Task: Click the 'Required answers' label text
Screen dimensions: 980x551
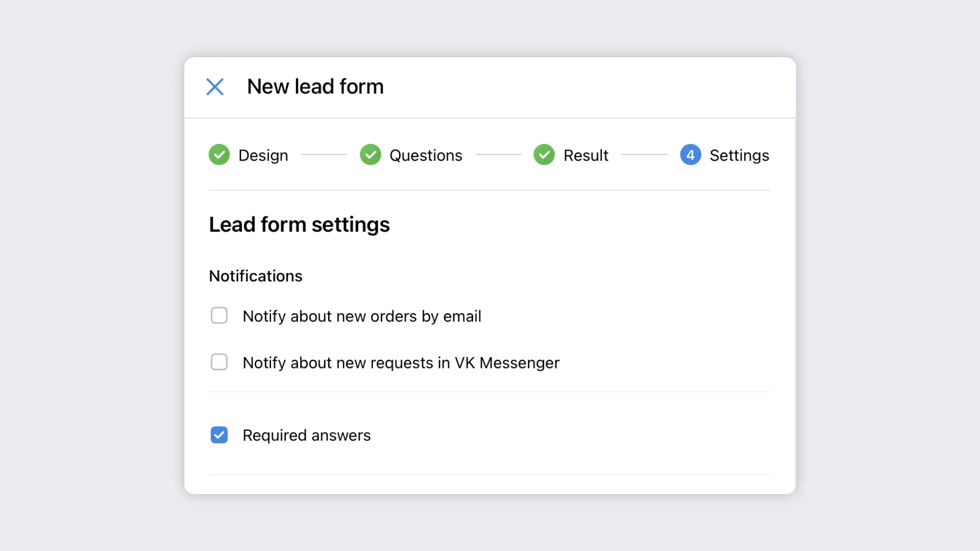Action: (306, 435)
